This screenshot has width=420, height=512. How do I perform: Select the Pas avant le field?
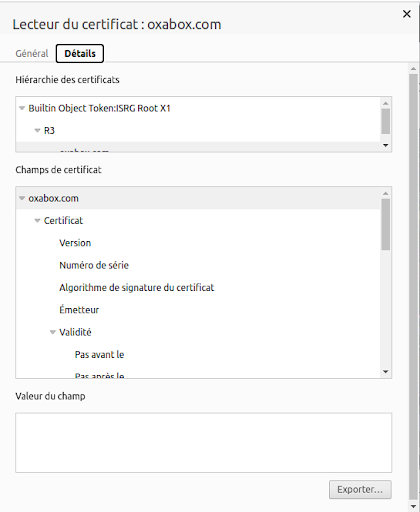[99, 355]
